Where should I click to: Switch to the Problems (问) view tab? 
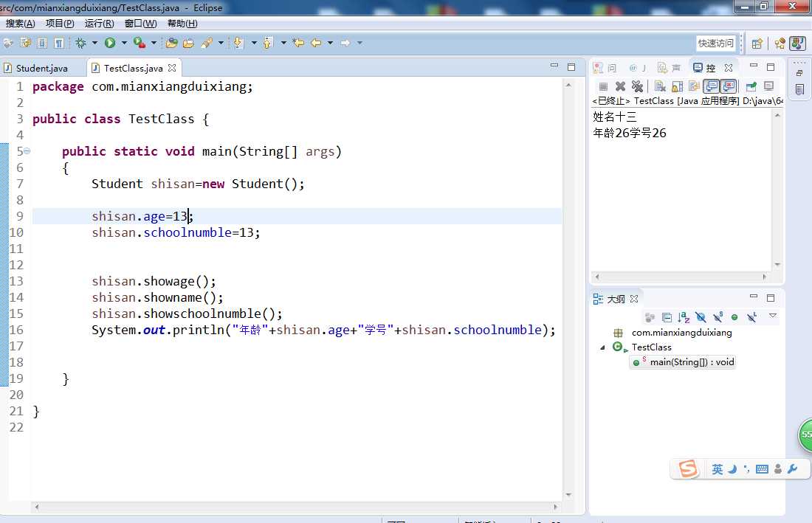(605, 68)
